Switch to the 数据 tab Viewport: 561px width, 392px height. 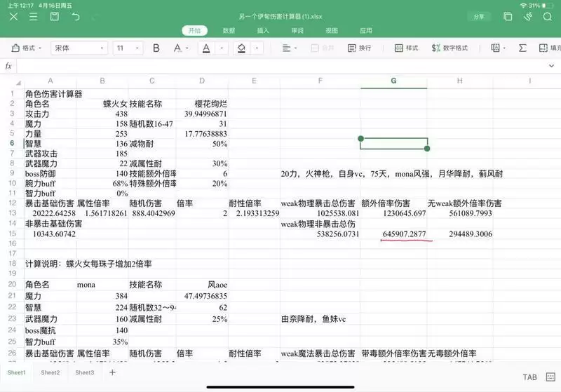(229, 31)
